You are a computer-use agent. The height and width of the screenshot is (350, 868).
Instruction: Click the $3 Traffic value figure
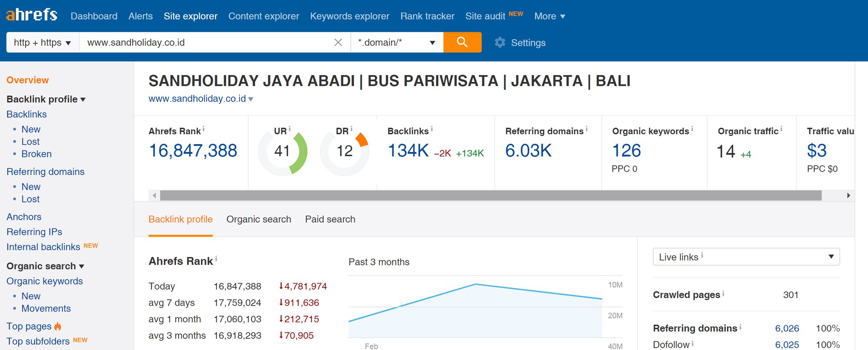817,151
